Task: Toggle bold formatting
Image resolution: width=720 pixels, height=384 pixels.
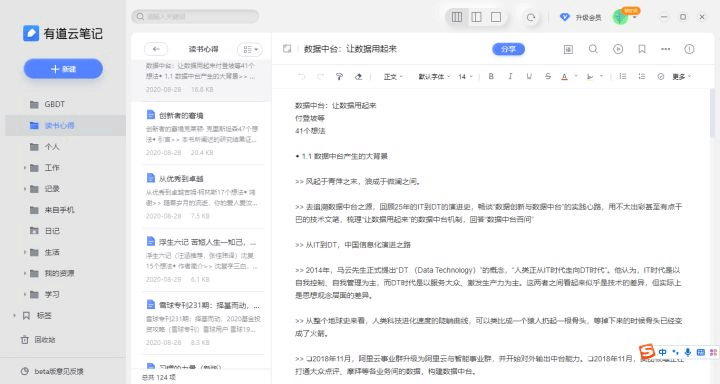Action: pos(491,76)
